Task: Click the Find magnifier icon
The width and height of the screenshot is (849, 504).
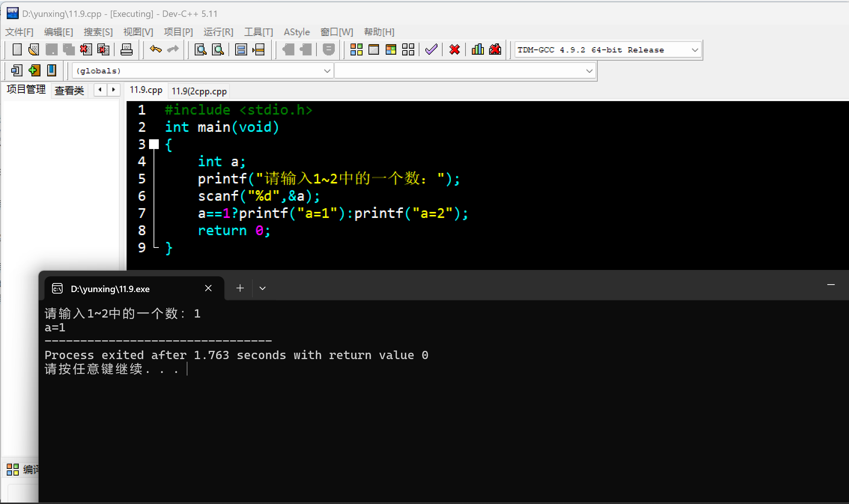Action: [201, 49]
